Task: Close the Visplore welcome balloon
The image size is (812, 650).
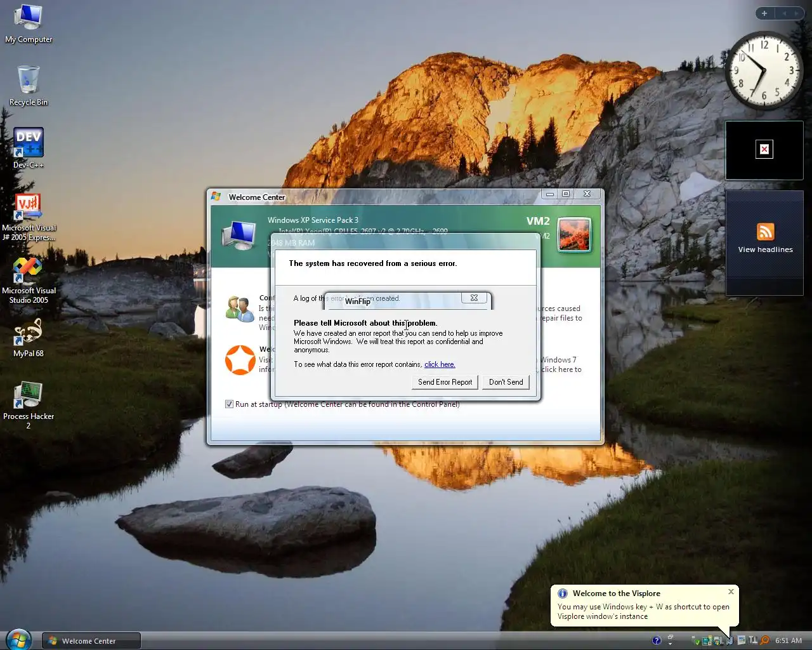Action: coord(731,592)
